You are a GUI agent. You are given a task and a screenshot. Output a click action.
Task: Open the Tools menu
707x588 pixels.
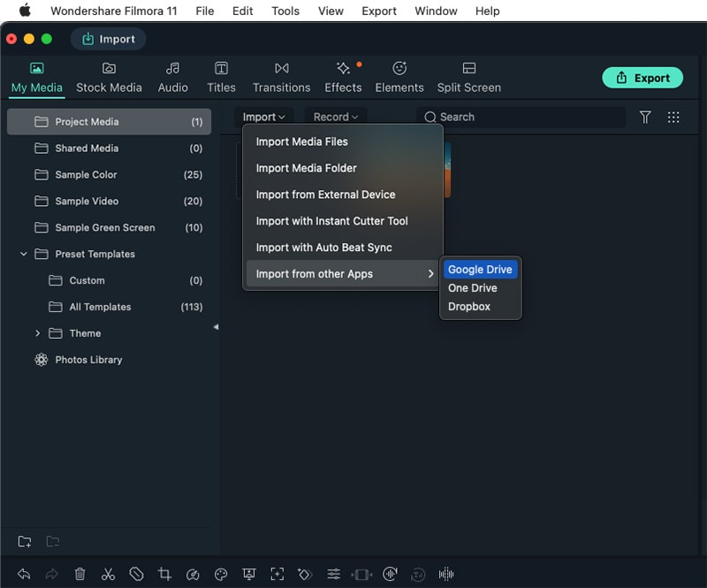[x=285, y=11]
